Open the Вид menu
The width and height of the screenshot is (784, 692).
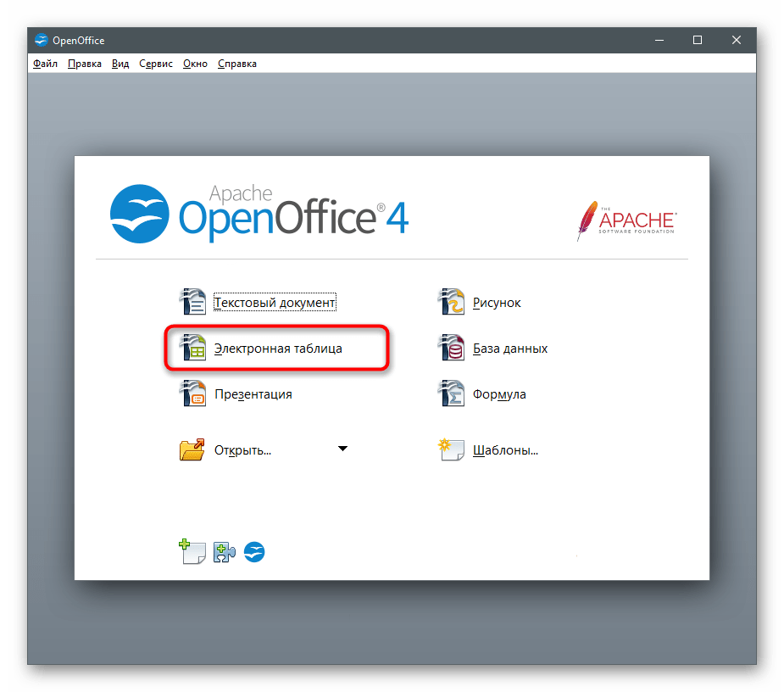120,64
